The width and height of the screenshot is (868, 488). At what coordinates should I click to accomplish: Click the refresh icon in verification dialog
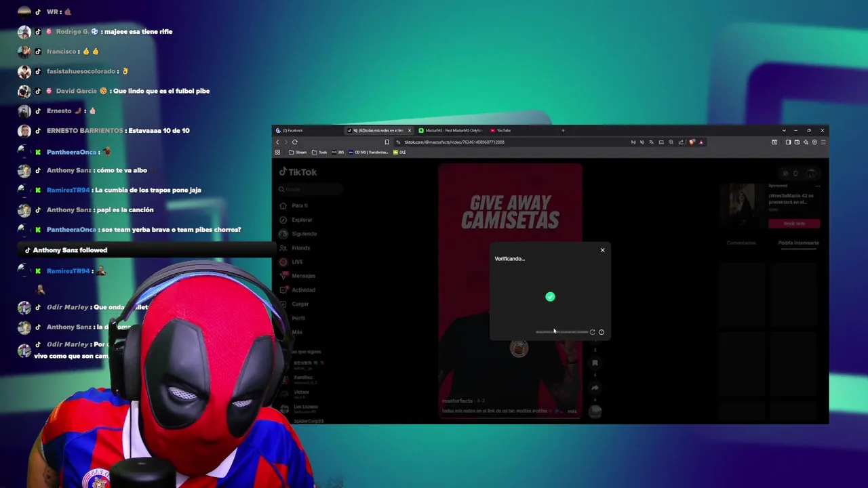(592, 332)
